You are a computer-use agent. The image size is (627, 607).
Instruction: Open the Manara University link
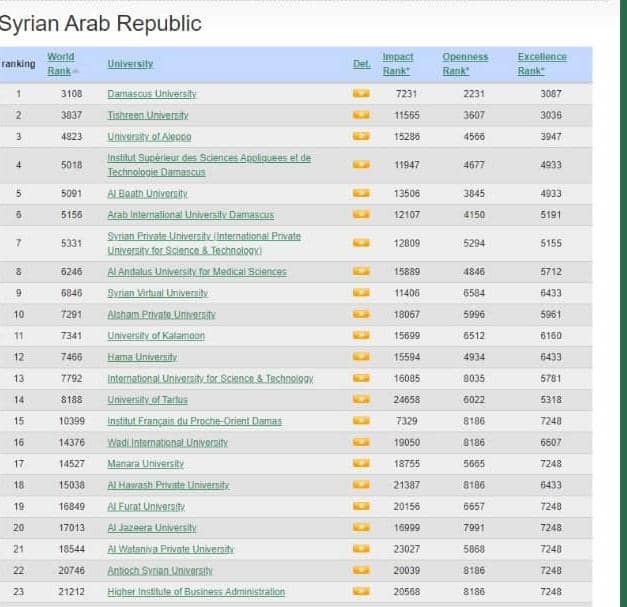pyautogui.click(x=146, y=464)
